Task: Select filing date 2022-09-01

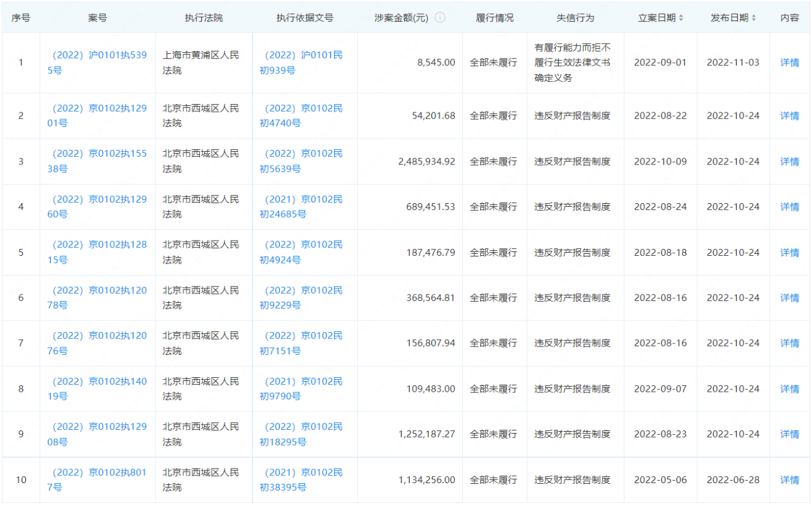Action: point(660,63)
